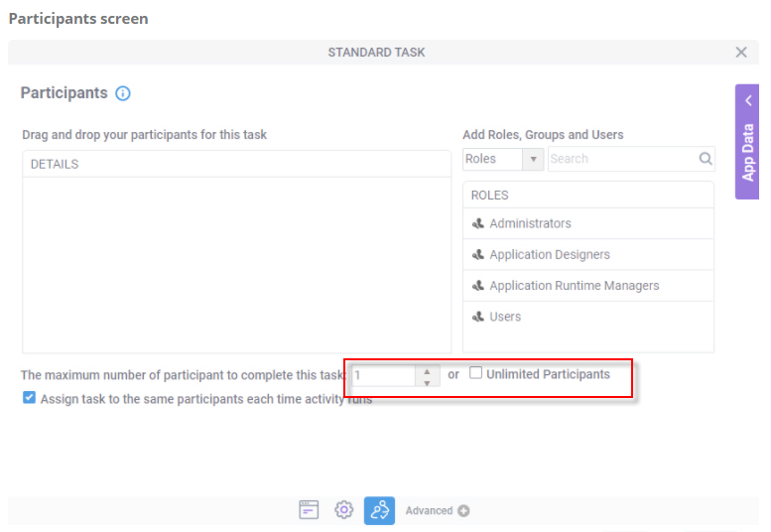Select the highlighted Participants icon

pos(379,510)
